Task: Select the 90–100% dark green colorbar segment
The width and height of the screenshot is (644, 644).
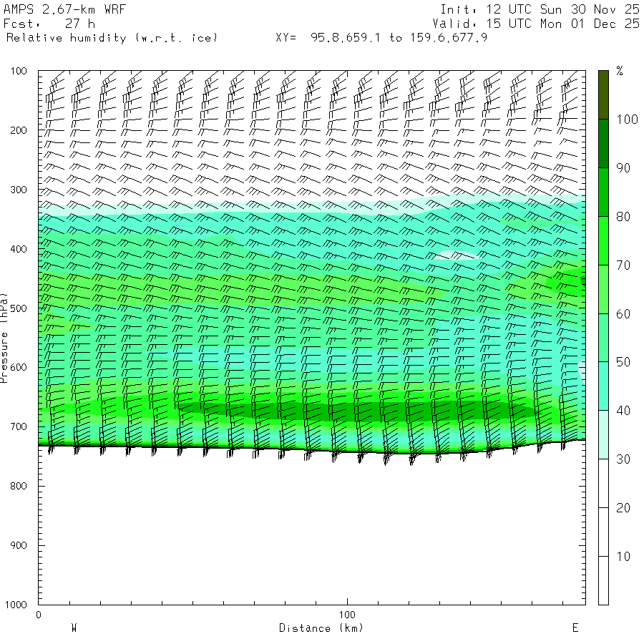Action: (x=603, y=143)
